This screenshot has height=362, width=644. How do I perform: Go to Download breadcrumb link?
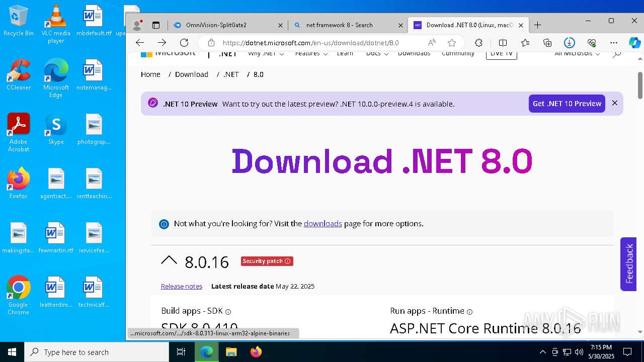click(x=192, y=74)
